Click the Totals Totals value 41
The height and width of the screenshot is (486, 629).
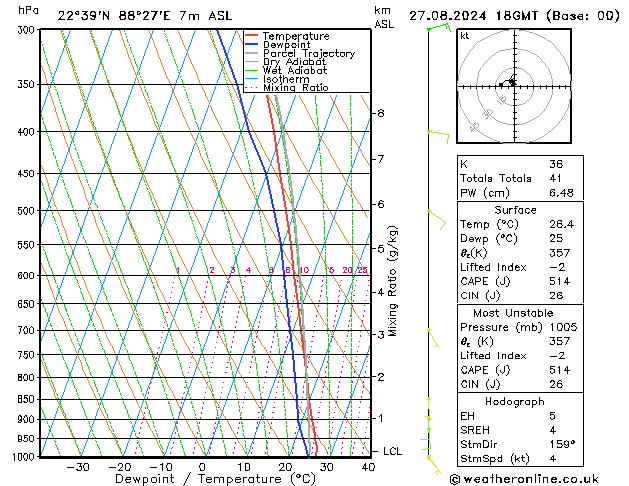coord(555,178)
